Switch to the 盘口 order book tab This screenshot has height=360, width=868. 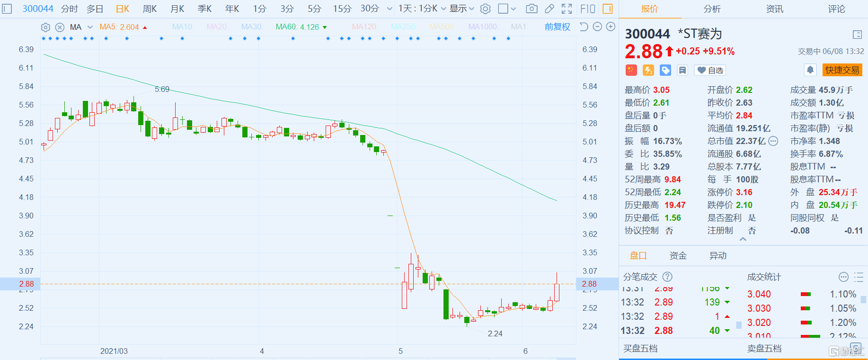[x=638, y=255]
